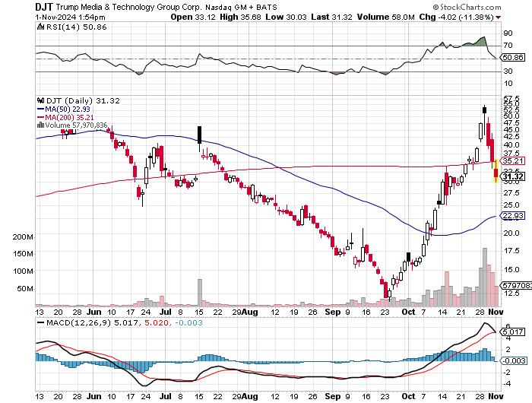This screenshot has width=532, height=403.
Task: Click the 31.32 last price tag
Action: tap(513, 176)
